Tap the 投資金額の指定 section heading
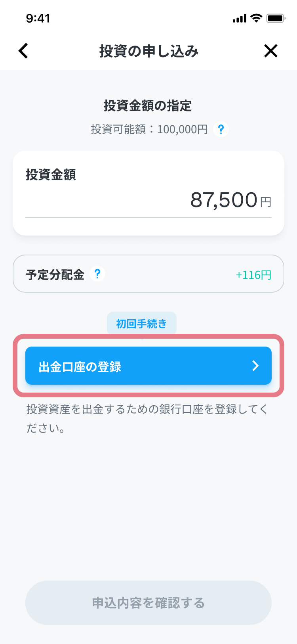This screenshot has height=644, width=297. (x=148, y=105)
